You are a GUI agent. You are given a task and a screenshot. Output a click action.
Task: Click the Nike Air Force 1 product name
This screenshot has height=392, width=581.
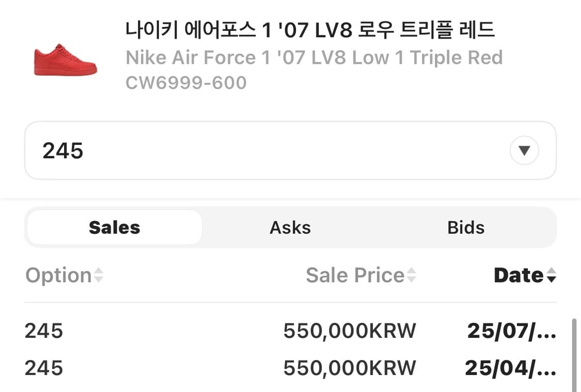(314, 57)
